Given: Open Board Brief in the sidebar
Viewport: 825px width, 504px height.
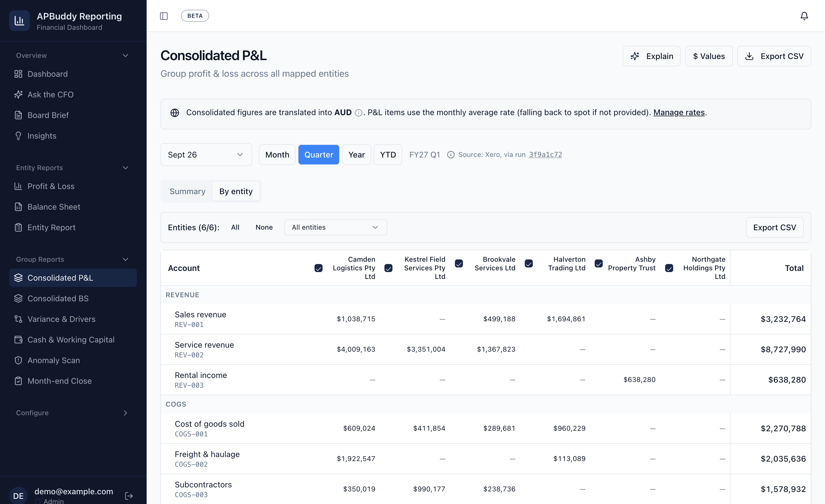Looking at the screenshot, I should (x=73, y=115).
